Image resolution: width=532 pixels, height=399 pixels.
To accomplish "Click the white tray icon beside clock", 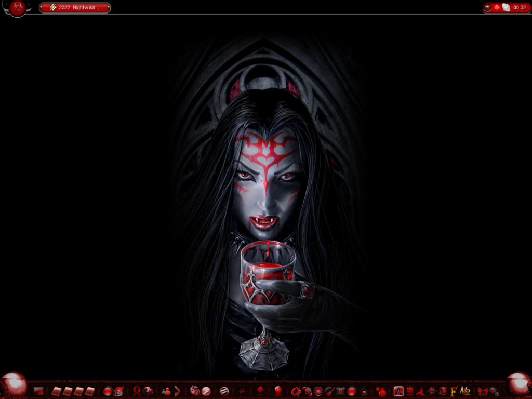I will [506, 8].
